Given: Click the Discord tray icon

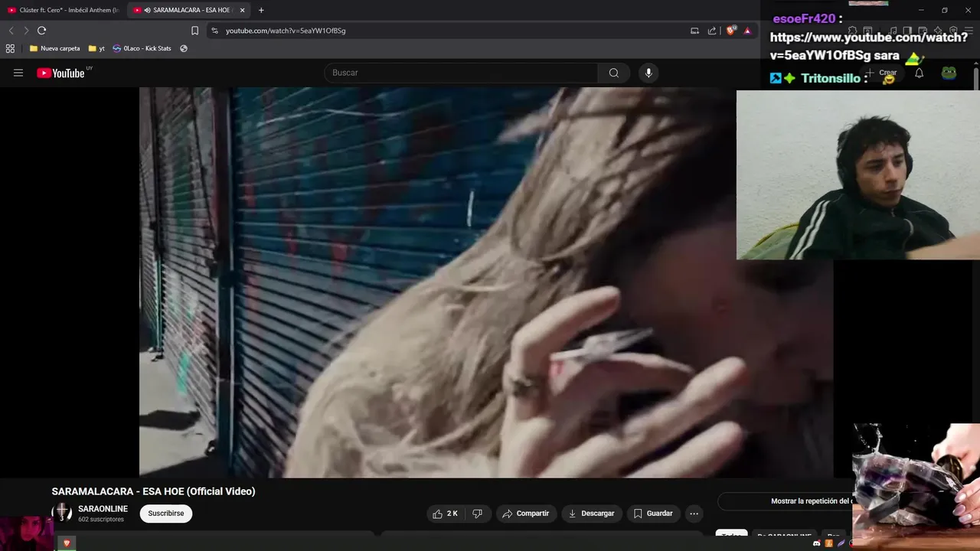Looking at the screenshot, I should 817,543.
